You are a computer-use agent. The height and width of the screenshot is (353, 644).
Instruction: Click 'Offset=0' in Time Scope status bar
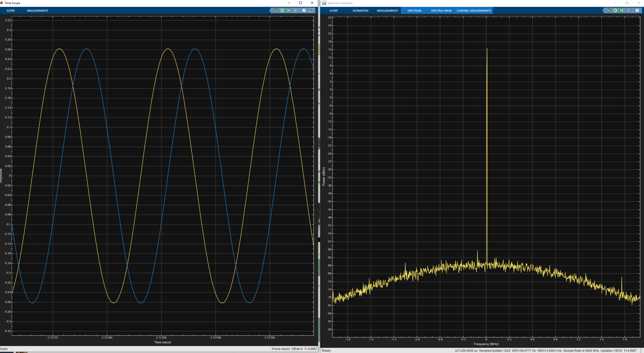297,349
